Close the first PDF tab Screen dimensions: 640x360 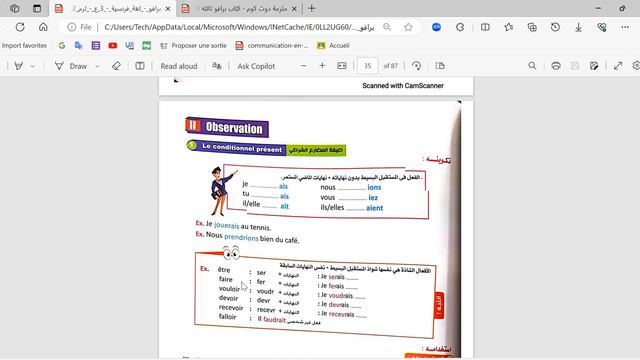pos(168,9)
